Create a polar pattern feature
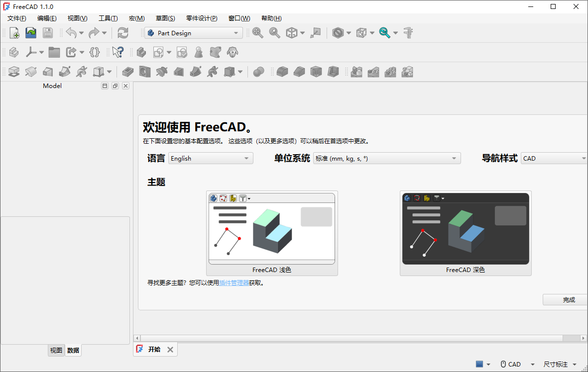Screen dimensions: 588x372 [390, 72]
